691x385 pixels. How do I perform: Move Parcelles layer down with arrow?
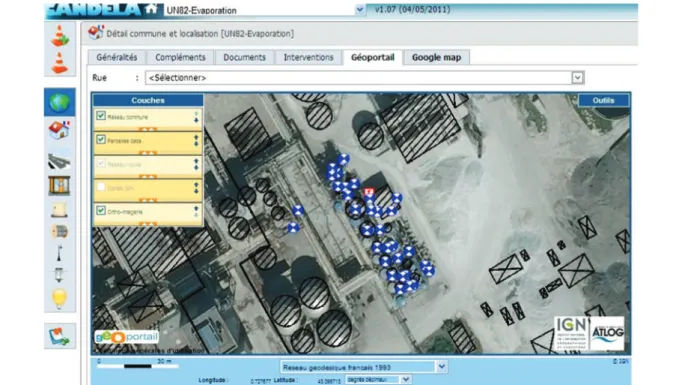pos(196,144)
